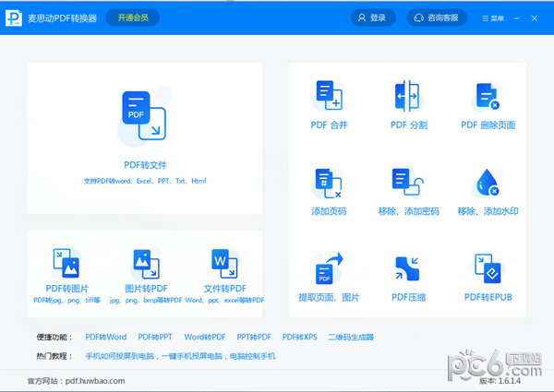Open the PPT转PDF quick link

[254, 337]
